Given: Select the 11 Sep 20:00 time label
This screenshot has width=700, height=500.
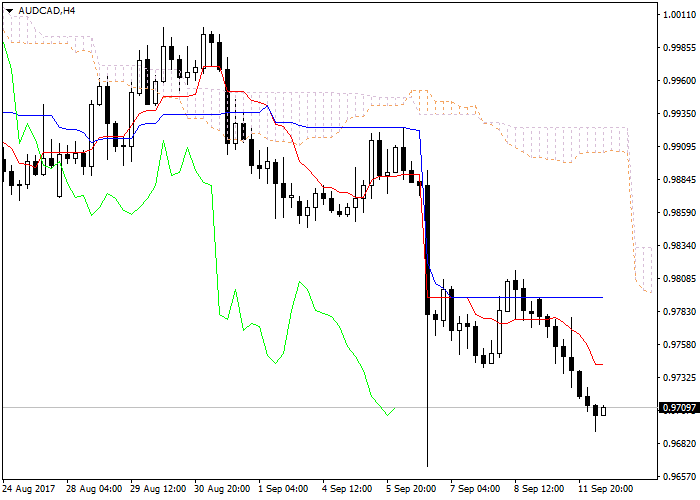Looking at the screenshot, I should tap(606, 489).
